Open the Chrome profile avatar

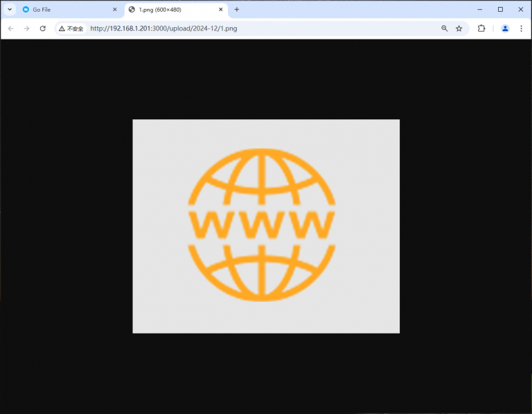pyautogui.click(x=505, y=28)
